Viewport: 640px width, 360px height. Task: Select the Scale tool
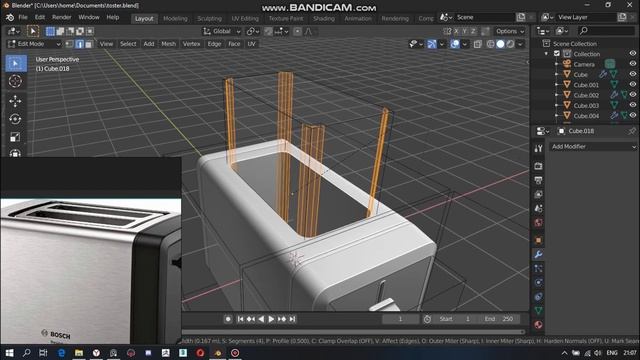click(16, 137)
